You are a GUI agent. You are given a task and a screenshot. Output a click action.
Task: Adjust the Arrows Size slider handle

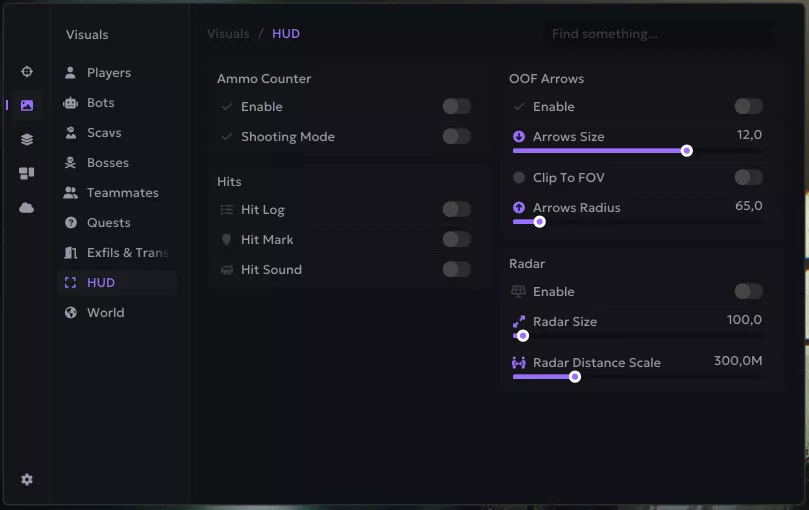[x=687, y=151]
